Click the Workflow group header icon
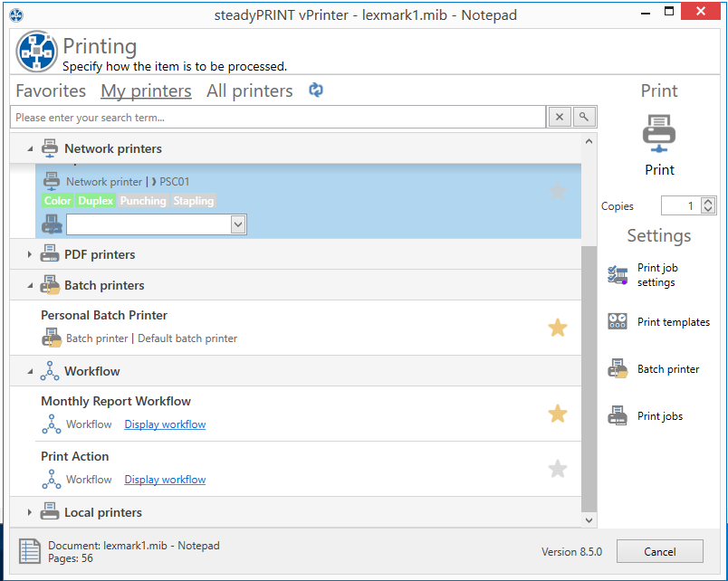The width and height of the screenshot is (728, 581). 50,371
